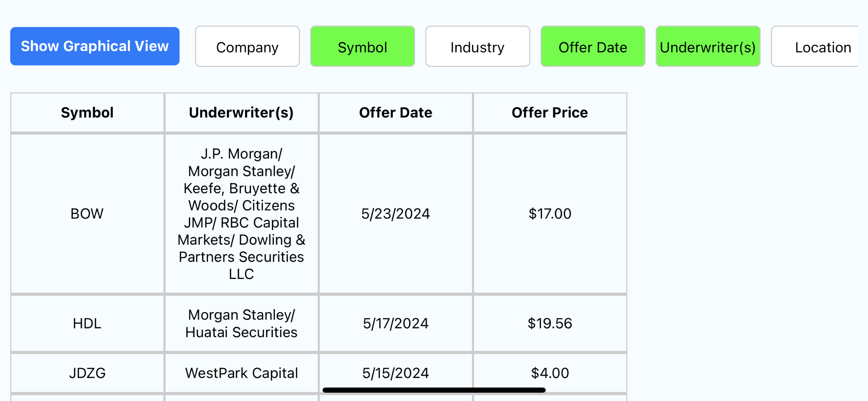Click the Offer Date table column header

(396, 113)
